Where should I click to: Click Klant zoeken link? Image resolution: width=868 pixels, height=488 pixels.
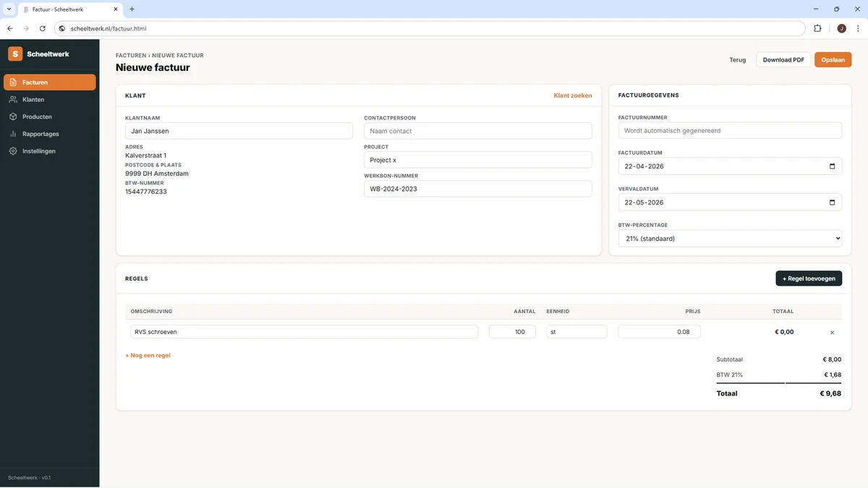(x=573, y=95)
